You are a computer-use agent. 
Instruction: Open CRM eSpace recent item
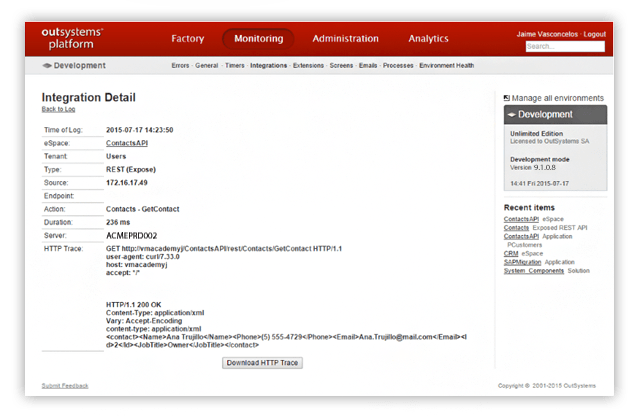point(511,254)
